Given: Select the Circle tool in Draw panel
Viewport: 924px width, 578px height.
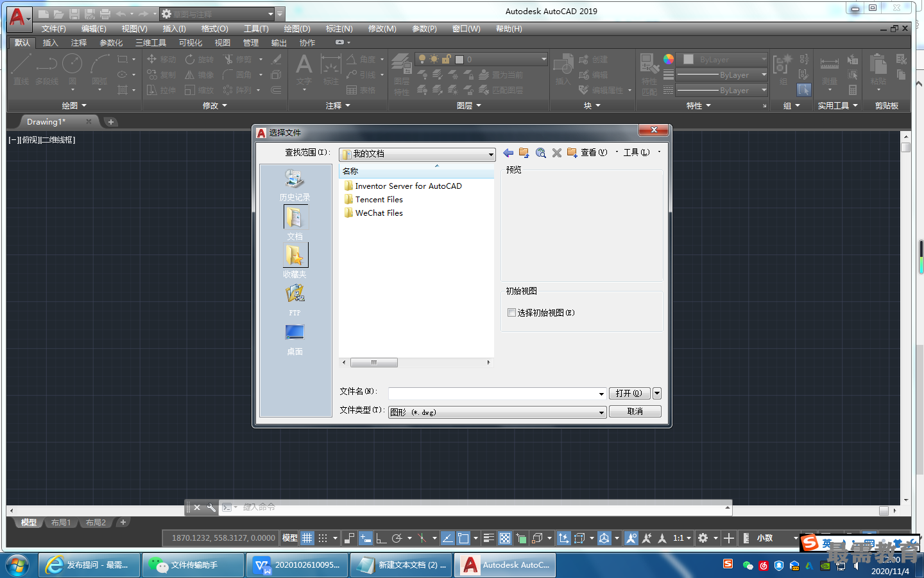Looking at the screenshot, I should coord(73,69).
